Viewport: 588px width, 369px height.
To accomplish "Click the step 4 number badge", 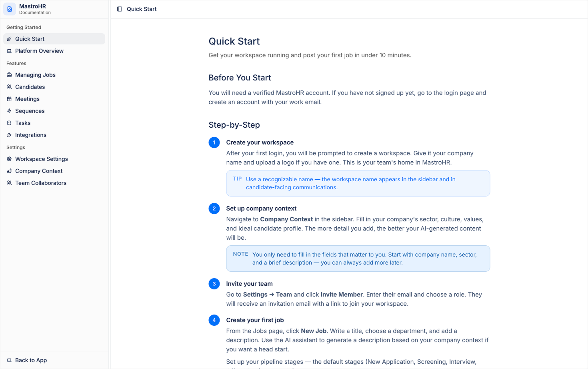I will 214,320.
